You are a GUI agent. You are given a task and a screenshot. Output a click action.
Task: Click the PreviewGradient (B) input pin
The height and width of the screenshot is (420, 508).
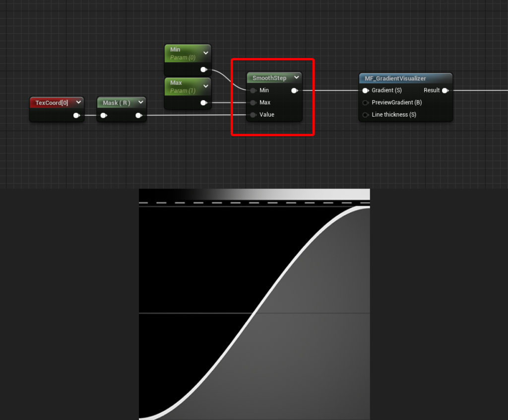366,103
